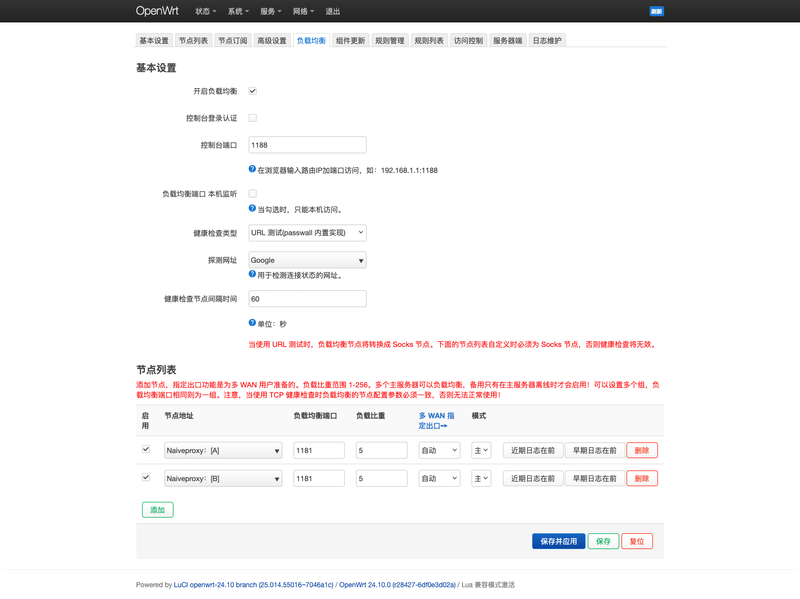Disable the 开启负载均衡 checkbox
The width and height of the screenshot is (800, 599).
coord(253,91)
